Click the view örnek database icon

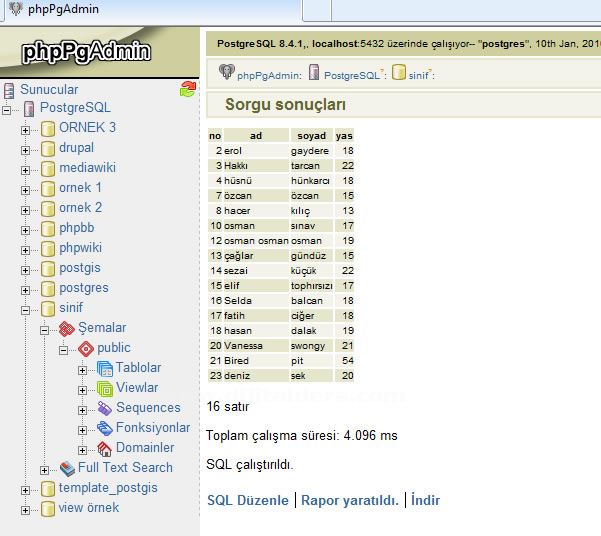(48, 509)
